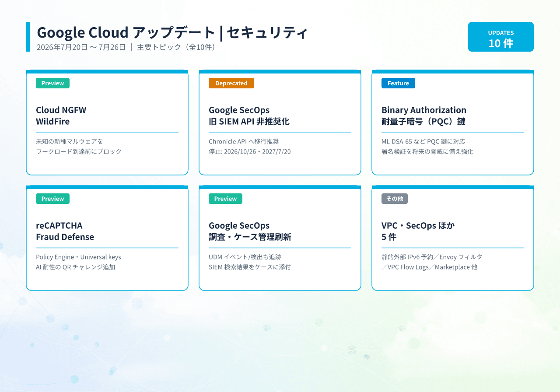This screenshot has width=560, height=392.
Task: Click the ワークロード到達前にブロック line
Action: pos(79,151)
